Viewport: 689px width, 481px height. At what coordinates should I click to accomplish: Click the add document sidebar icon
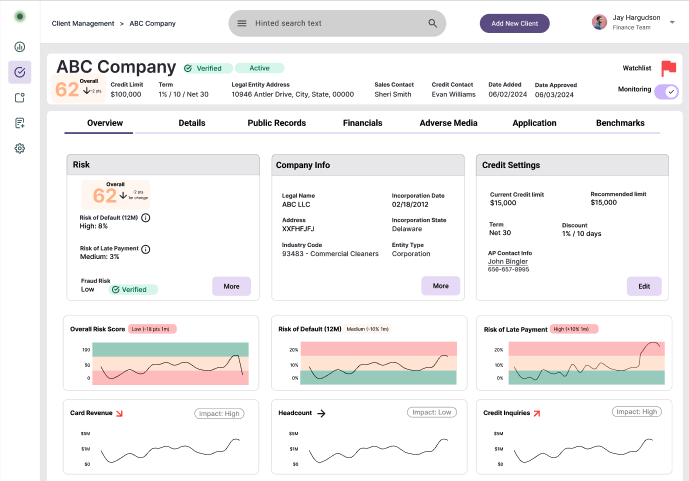(x=20, y=123)
